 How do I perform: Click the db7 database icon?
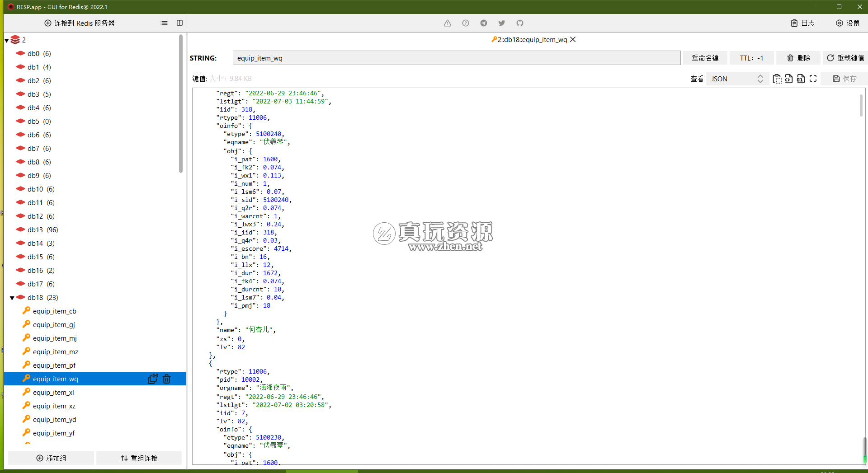[20, 148]
